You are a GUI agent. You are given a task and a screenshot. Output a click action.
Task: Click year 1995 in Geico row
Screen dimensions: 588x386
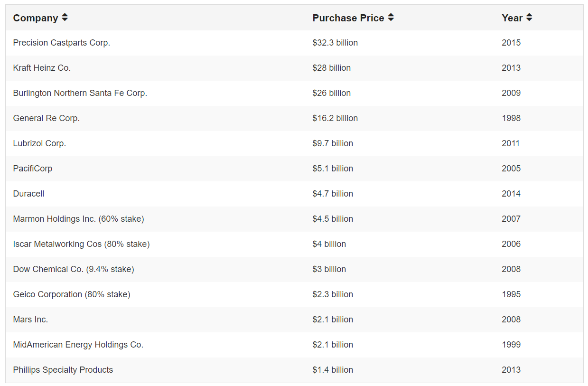pos(511,294)
